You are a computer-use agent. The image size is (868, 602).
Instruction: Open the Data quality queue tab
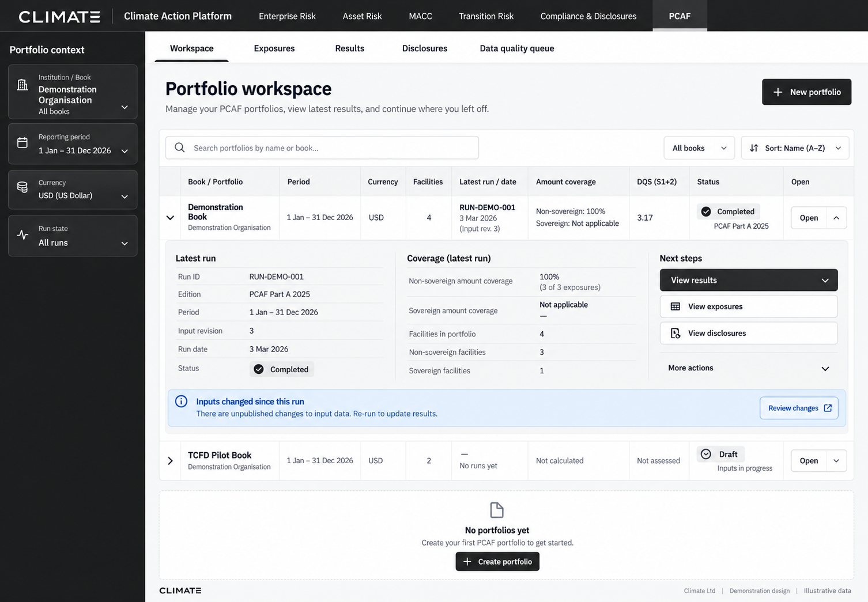coord(517,48)
